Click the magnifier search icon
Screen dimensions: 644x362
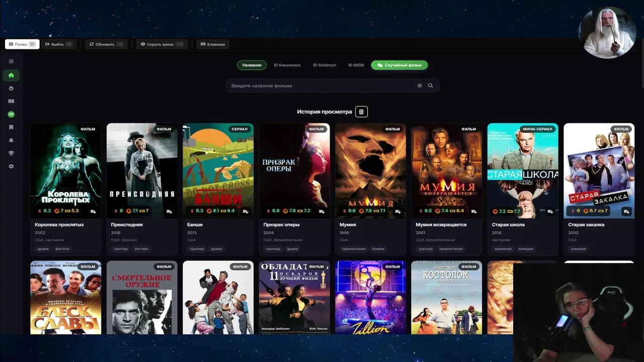point(430,85)
